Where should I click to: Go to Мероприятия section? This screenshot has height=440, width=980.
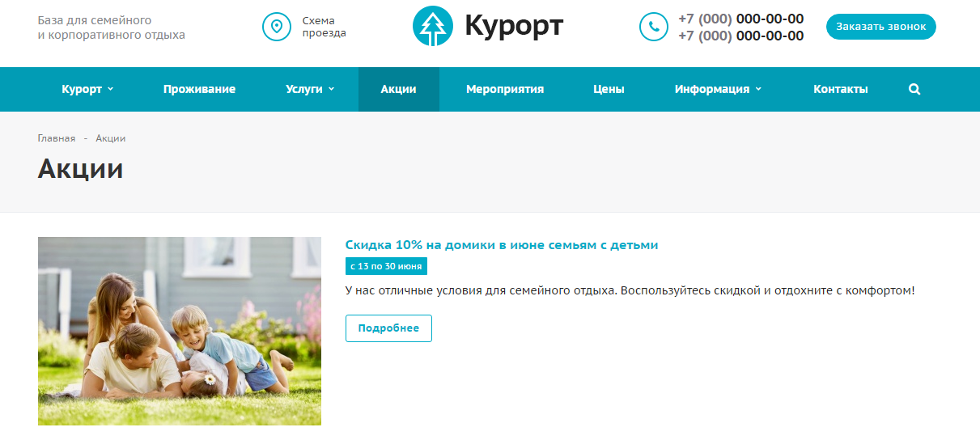505,90
